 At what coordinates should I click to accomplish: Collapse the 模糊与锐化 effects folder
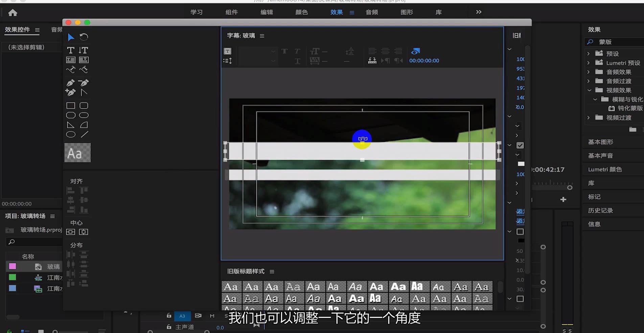[595, 99]
